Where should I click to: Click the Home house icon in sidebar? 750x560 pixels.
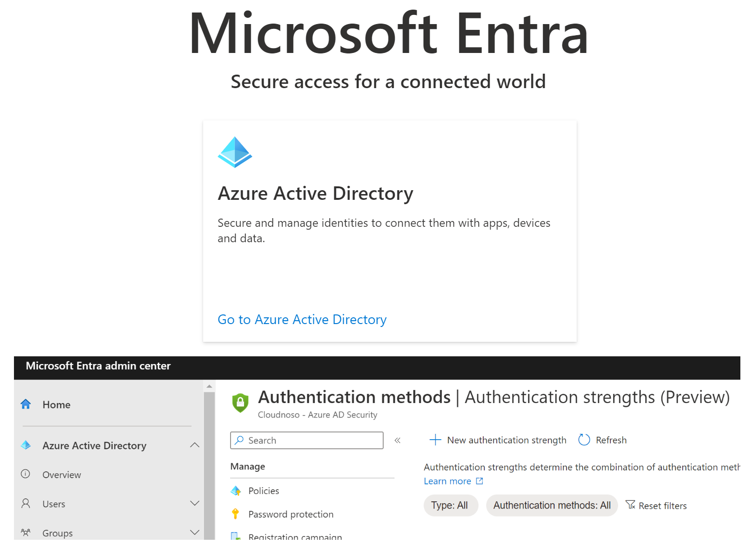tap(26, 404)
